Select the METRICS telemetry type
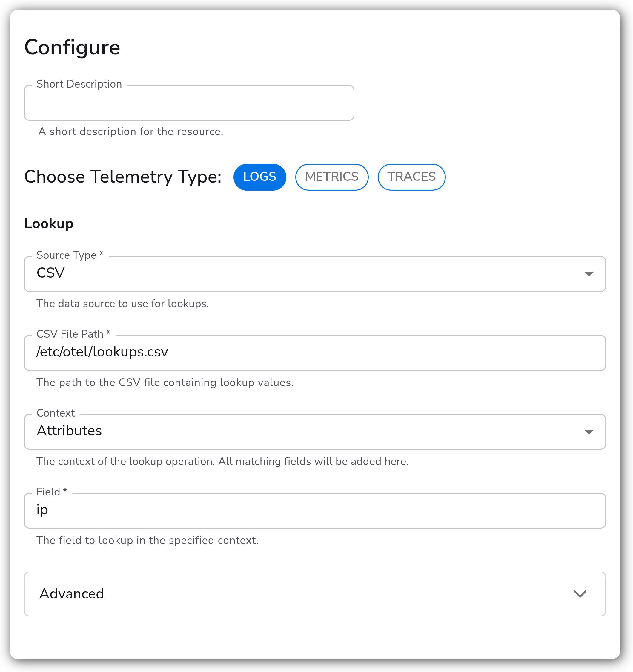This screenshot has height=672, width=633. tap(332, 177)
